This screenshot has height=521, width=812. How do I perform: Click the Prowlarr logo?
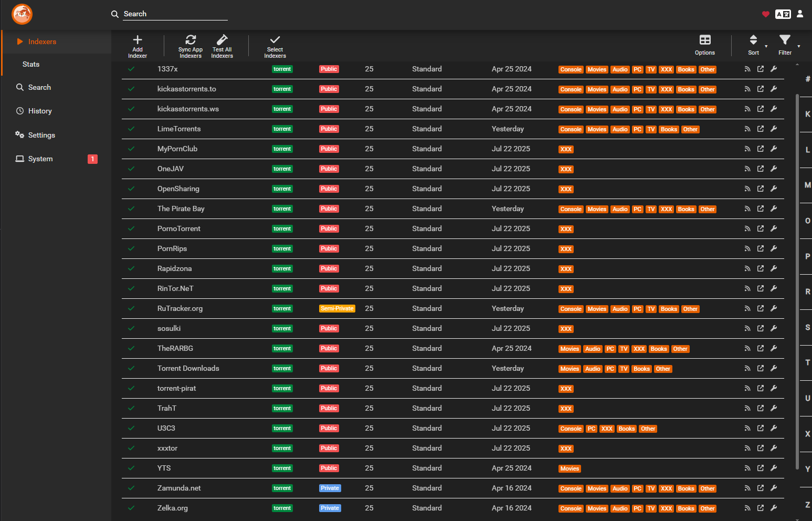[22, 14]
